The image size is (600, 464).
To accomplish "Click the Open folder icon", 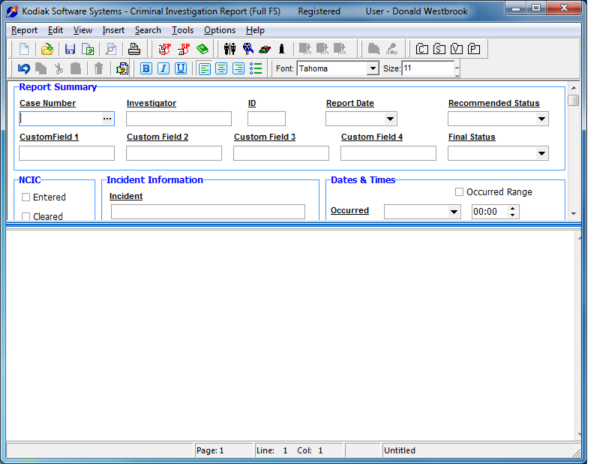I will pyautogui.click(x=47, y=49).
